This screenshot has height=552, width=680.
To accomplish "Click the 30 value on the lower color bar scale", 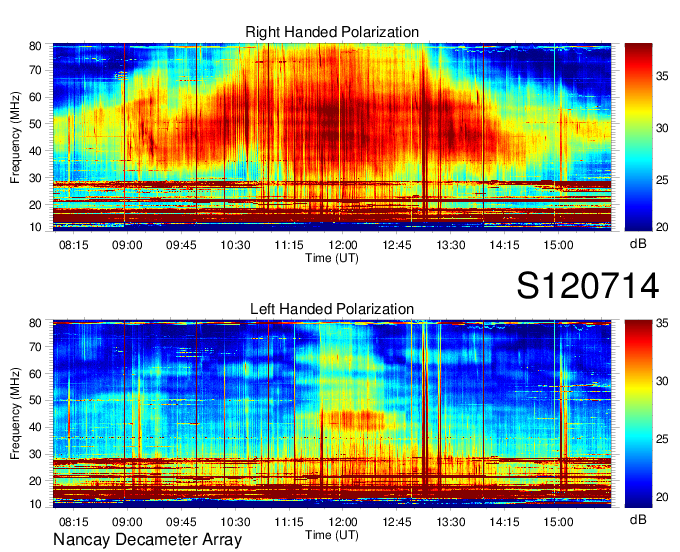I will (x=662, y=381).
